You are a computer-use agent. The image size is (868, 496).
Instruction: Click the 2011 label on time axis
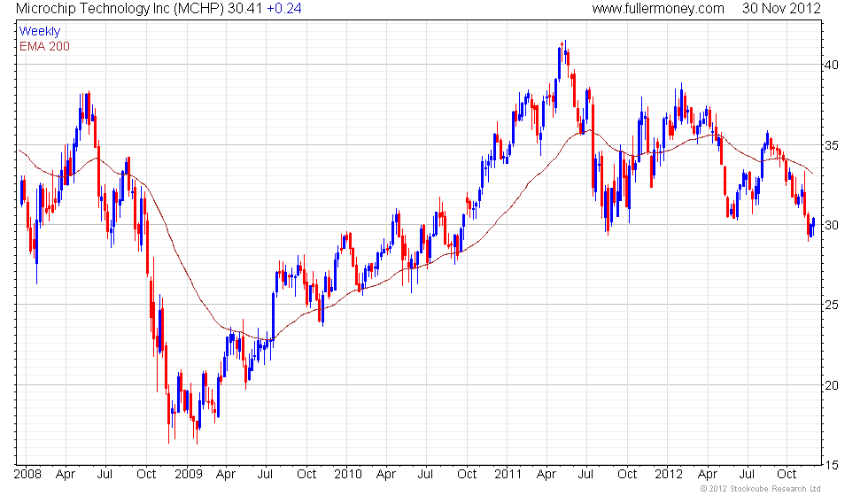click(508, 475)
